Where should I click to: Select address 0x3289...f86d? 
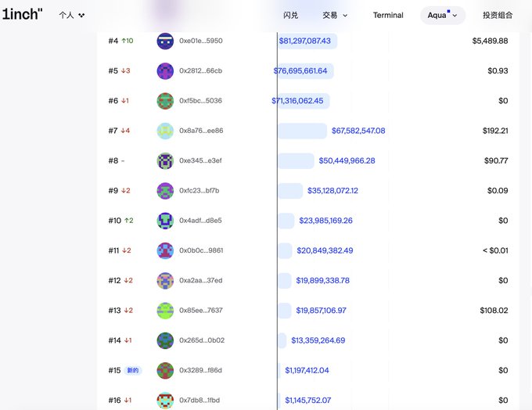tap(200, 370)
